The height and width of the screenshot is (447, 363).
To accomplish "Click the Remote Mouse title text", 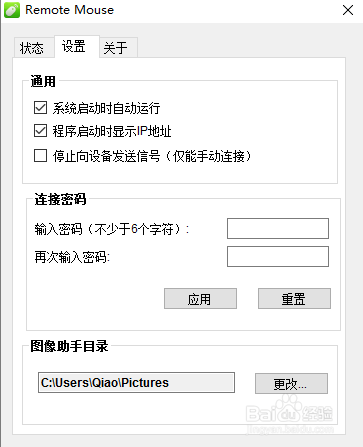I will coord(69,10).
